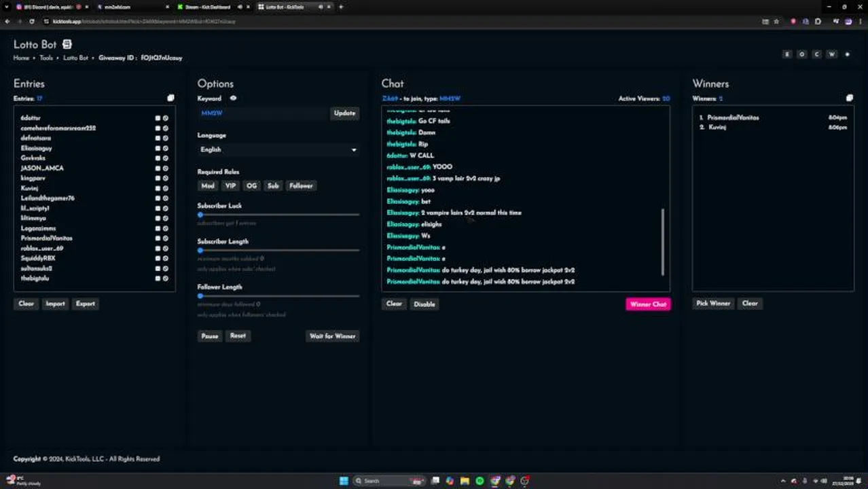
Task: Toggle the Sub required role
Action: click(x=273, y=185)
